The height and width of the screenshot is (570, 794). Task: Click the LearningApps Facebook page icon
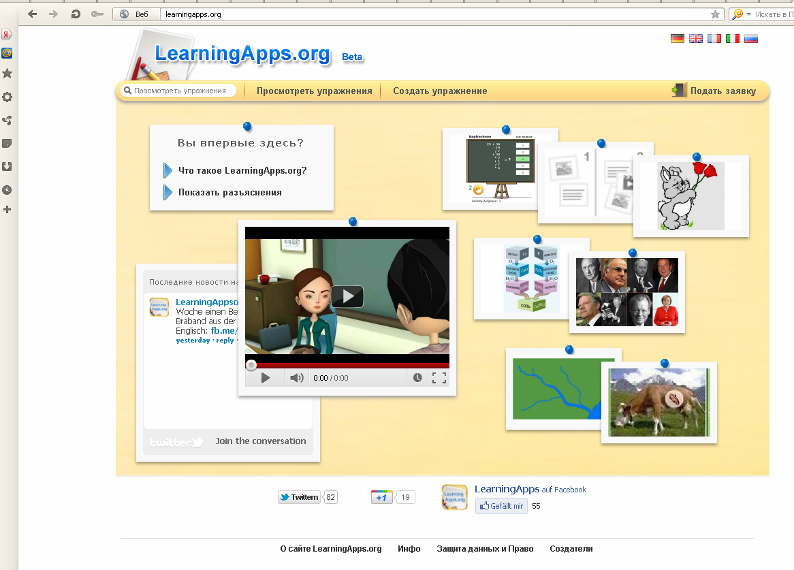tap(454, 497)
